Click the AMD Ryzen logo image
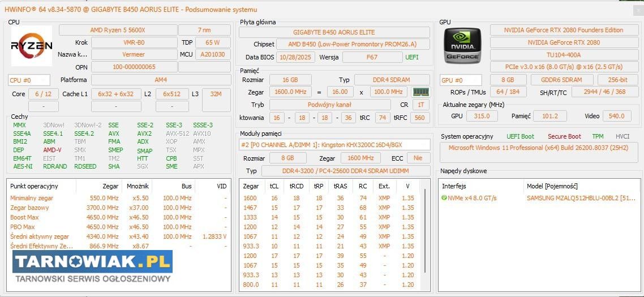The image size is (644, 297). click(32, 46)
